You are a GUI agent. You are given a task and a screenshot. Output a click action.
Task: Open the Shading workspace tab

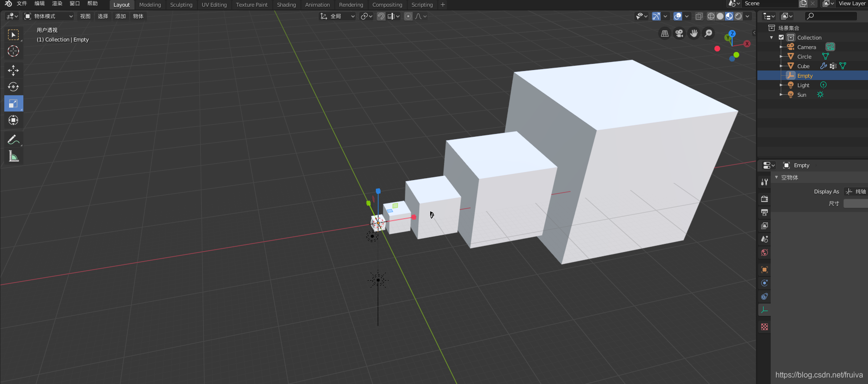coord(286,5)
